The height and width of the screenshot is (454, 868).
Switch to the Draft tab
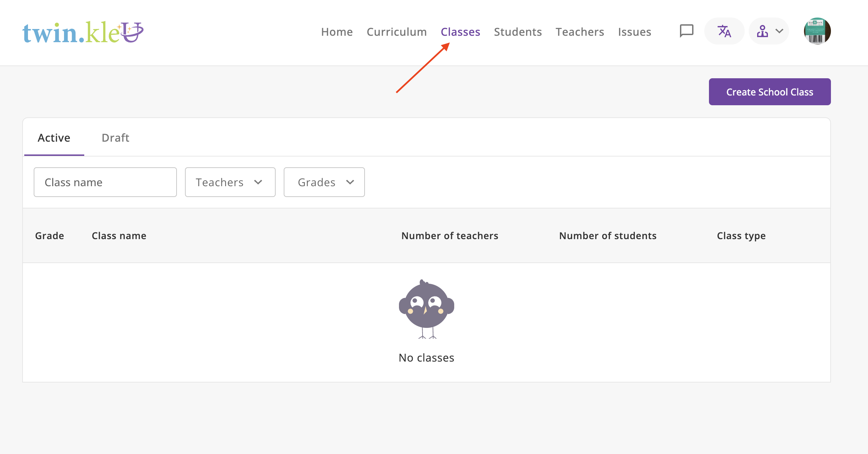[115, 138]
